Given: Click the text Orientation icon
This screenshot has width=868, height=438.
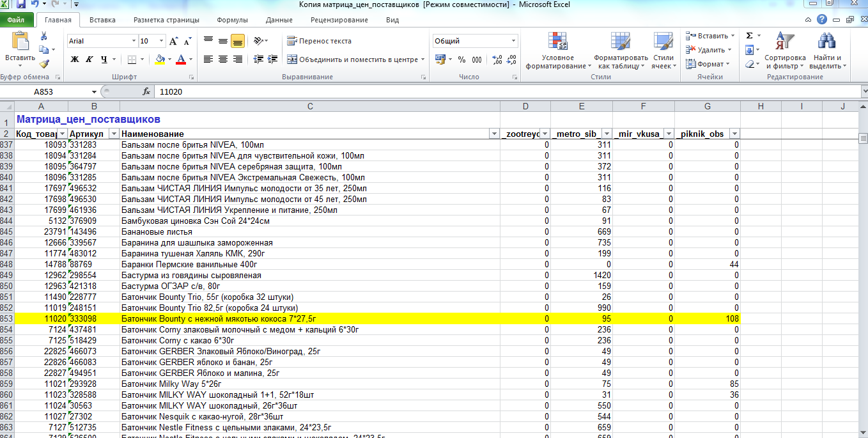Looking at the screenshot, I should 258,41.
